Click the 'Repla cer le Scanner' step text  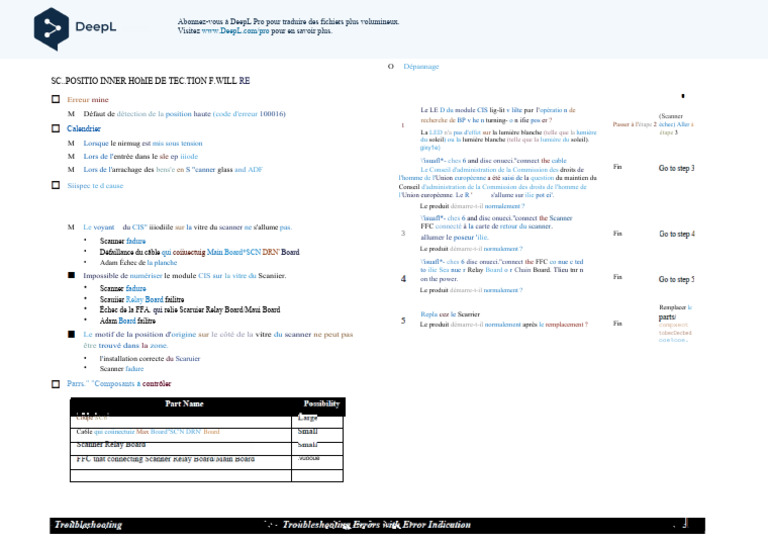[450, 314]
